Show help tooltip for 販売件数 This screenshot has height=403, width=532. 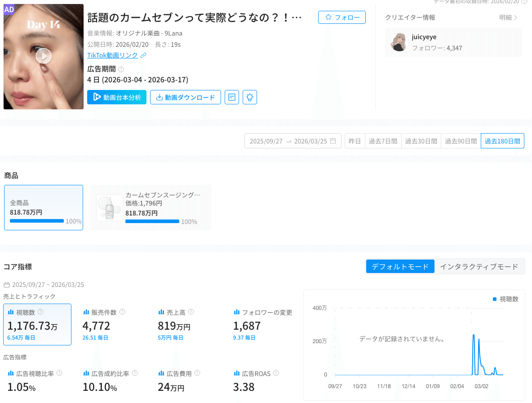coord(122,312)
